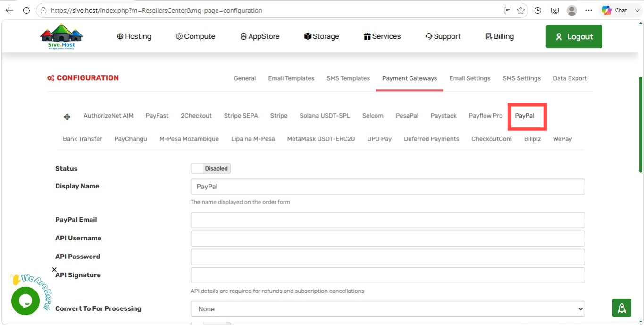
Task: Select the PayFast gateway
Action: tap(157, 116)
